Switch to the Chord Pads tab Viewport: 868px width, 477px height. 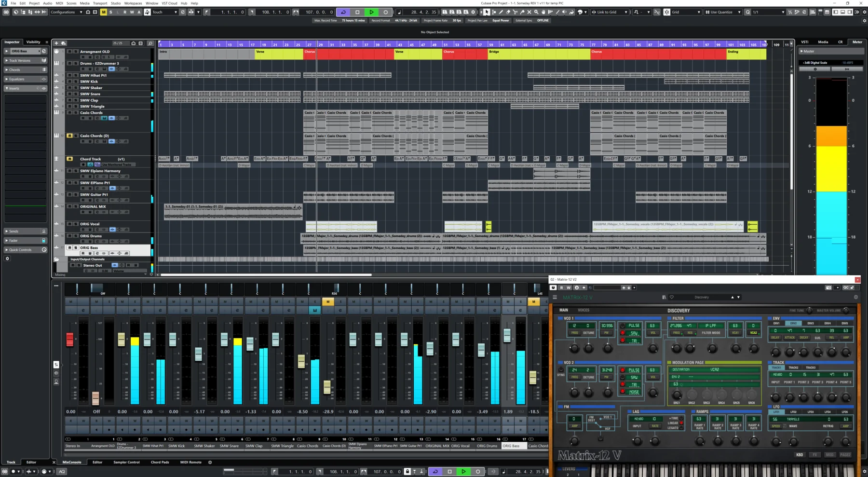tap(160, 462)
